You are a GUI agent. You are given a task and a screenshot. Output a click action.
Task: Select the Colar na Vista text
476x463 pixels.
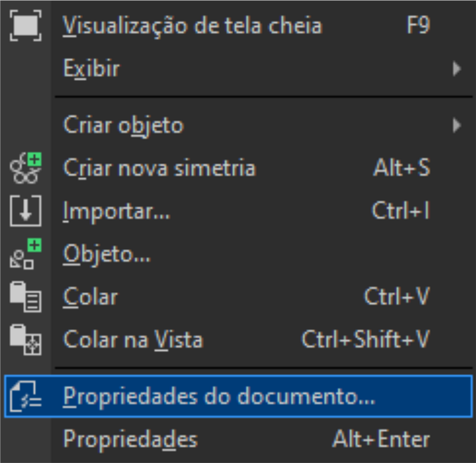tap(133, 340)
